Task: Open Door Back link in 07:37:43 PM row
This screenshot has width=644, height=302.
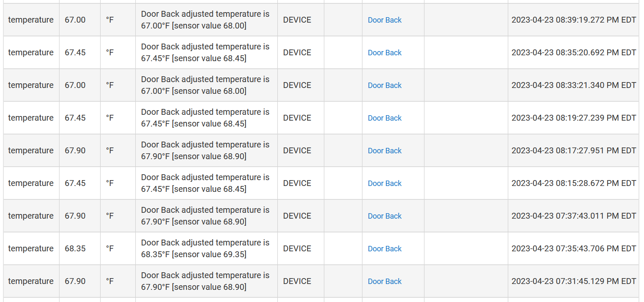Action: [385, 216]
